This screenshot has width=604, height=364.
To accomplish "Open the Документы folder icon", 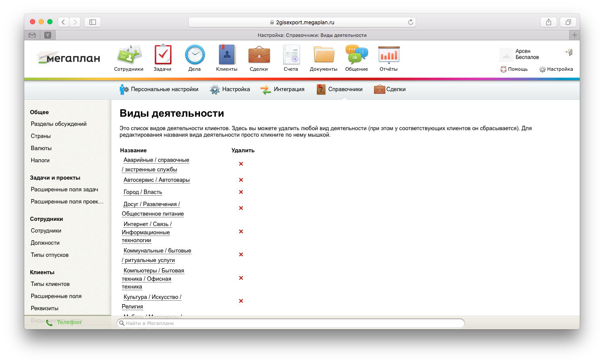I will tap(324, 55).
